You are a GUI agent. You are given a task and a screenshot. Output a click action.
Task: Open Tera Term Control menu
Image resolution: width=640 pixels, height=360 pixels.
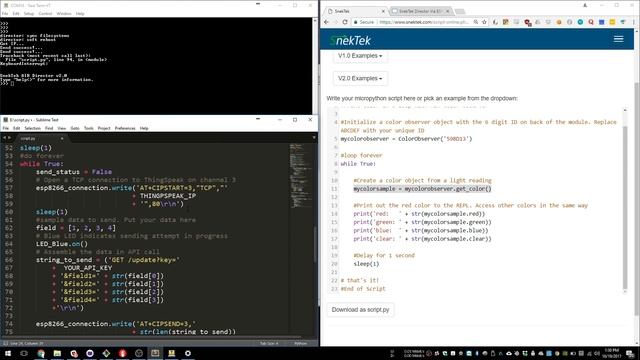45,13
